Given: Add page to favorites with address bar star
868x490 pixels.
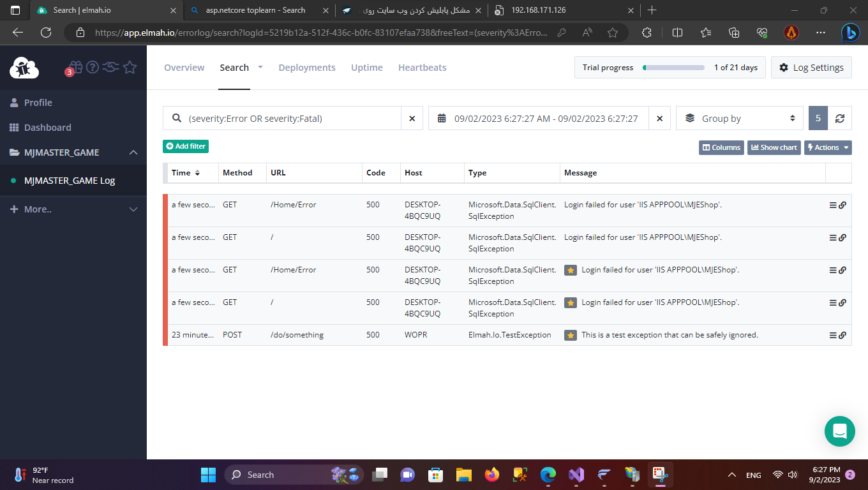Looking at the screenshot, I should click(x=613, y=33).
